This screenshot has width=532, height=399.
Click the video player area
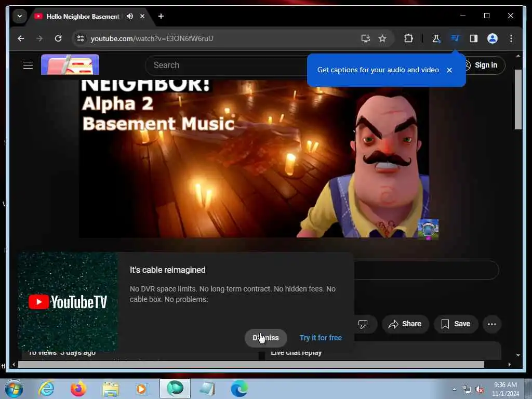click(x=254, y=158)
